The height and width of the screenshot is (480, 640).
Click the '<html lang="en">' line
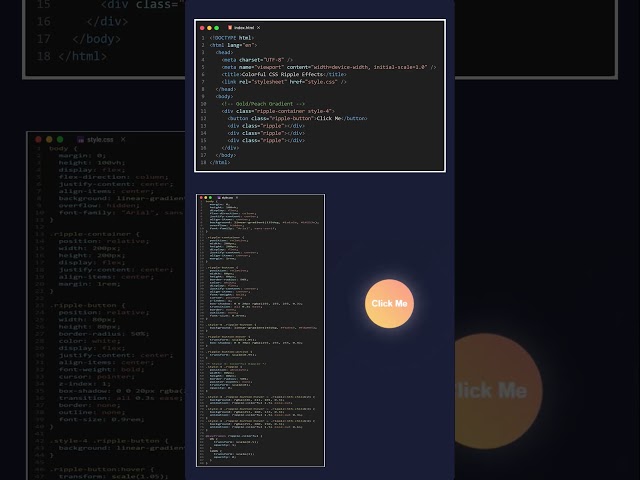tap(233, 45)
